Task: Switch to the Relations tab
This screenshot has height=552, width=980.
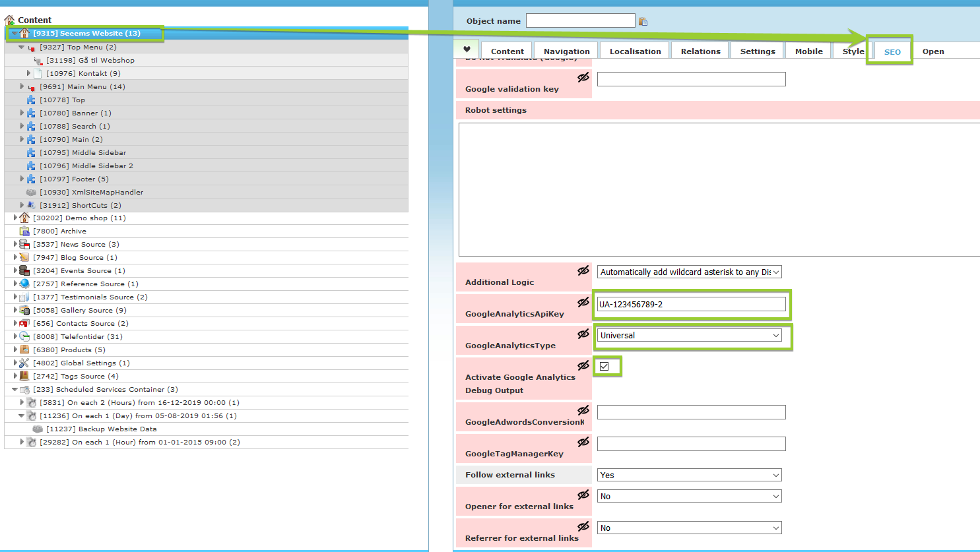Action: click(x=700, y=51)
